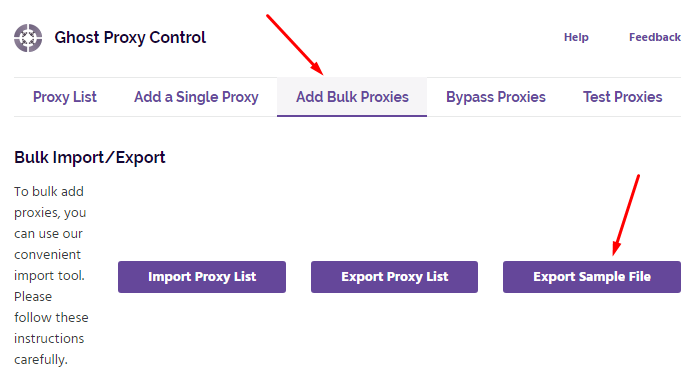
Task: Click the red arrow pointing at Add Bulk Proxies
Action: [295, 45]
